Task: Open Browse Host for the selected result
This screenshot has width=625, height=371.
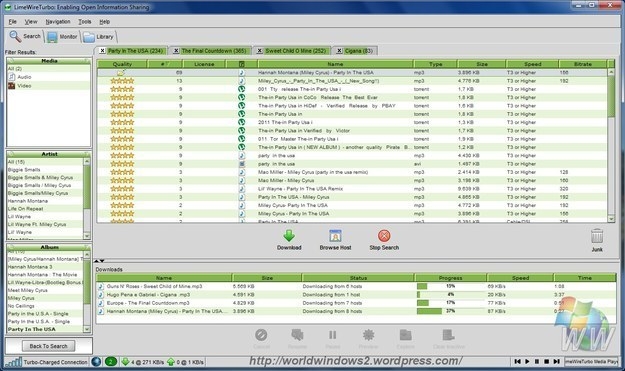Action: click(x=335, y=236)
